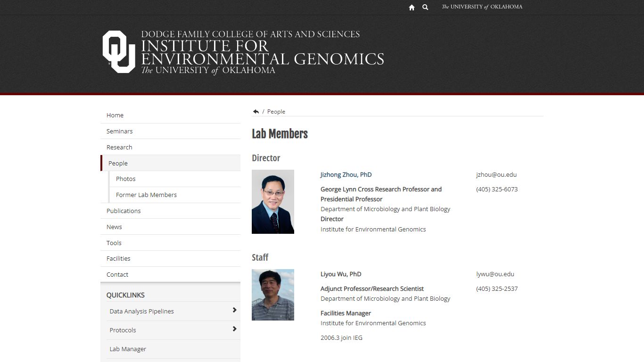Click the Staff section heading
644x362 pixels.
(x=260, y=257)
